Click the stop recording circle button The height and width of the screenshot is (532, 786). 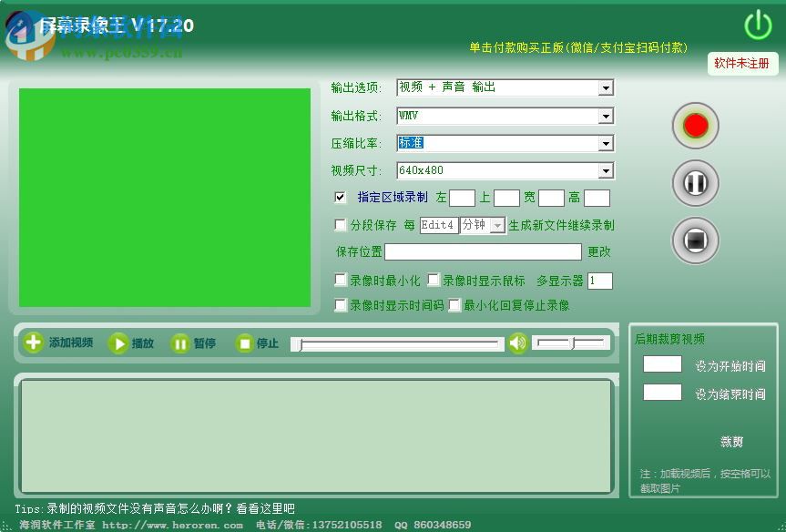[x=695, y=240]
